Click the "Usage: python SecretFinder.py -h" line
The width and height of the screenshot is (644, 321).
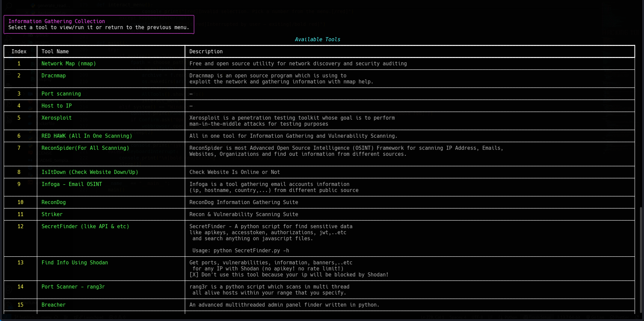241,251
